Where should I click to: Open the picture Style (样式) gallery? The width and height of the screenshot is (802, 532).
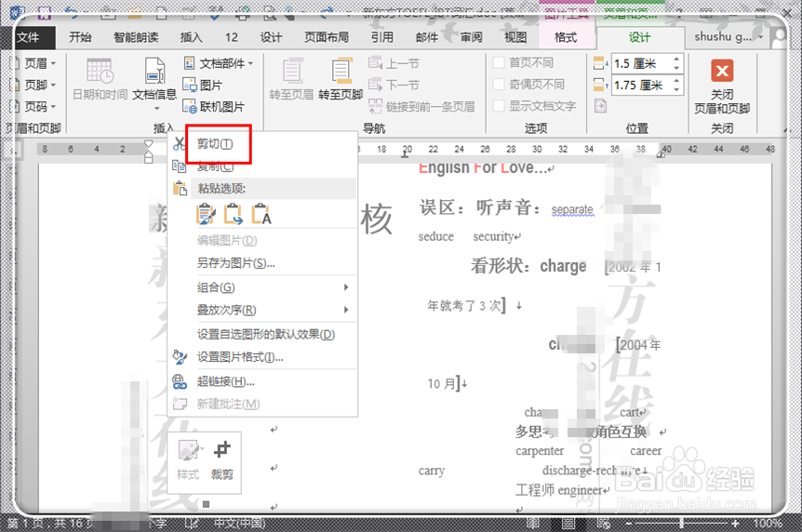click(190, 451)
